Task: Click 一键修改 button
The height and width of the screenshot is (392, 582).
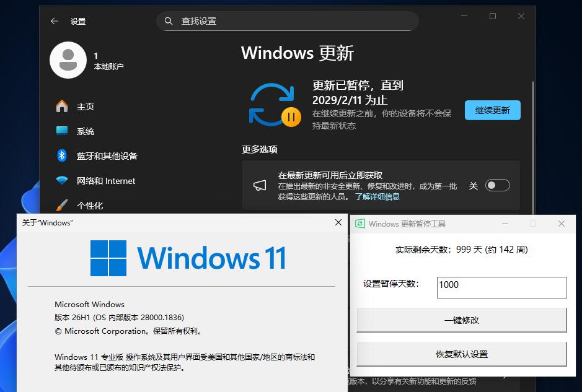Action: click(x=462, y=320)
